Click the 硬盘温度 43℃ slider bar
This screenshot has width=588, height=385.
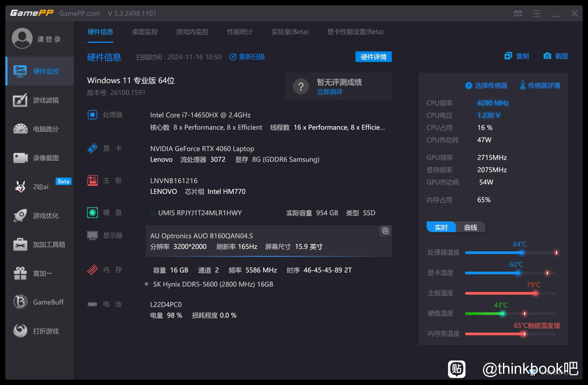pos(510,314)
